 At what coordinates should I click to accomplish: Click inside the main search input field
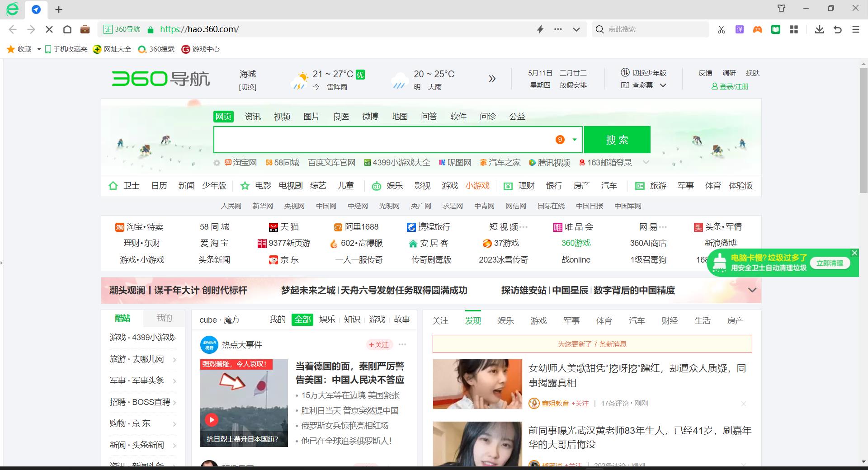pos(384,140)
